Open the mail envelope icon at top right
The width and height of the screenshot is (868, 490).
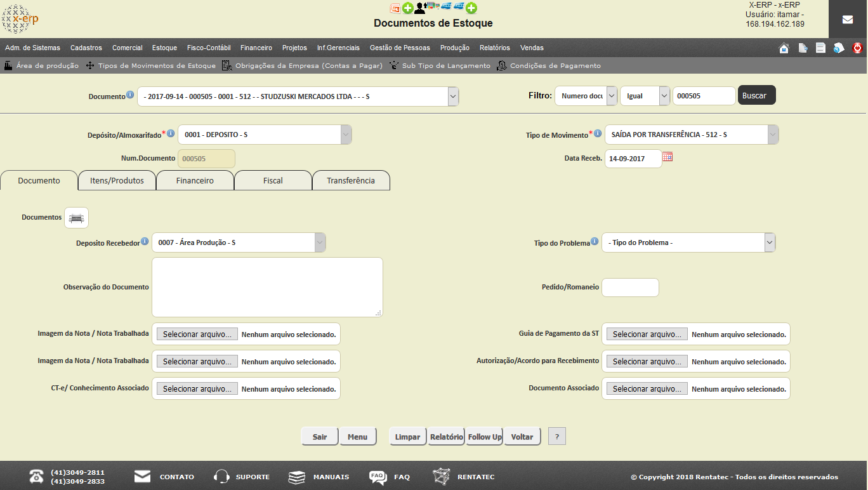coord(848,20)
